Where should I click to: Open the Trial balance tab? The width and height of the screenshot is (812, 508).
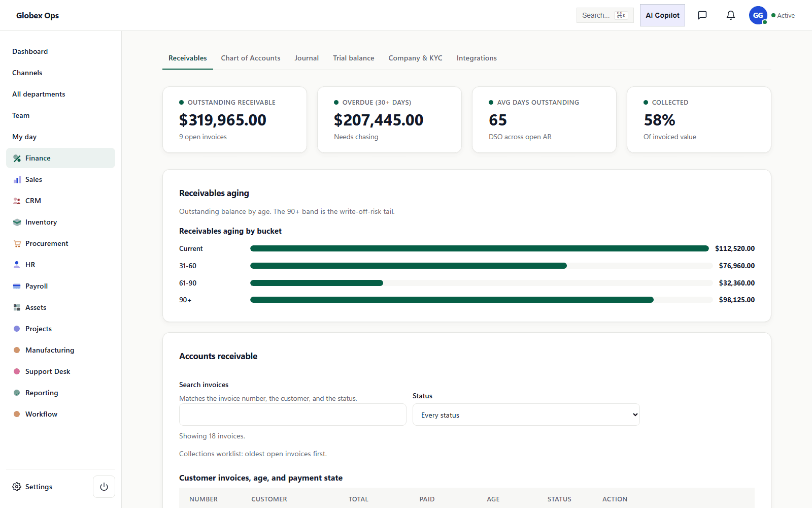click(x=354, y=58)
